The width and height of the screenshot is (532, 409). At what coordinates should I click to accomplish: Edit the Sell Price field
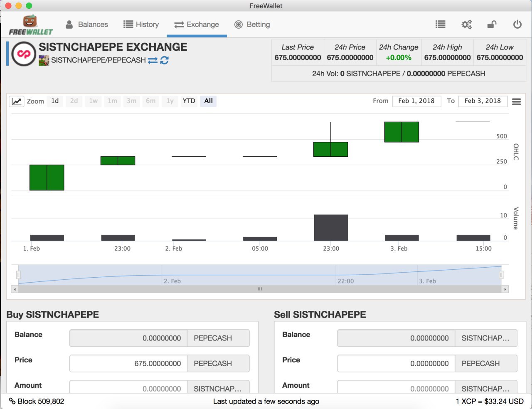(397, 363)
